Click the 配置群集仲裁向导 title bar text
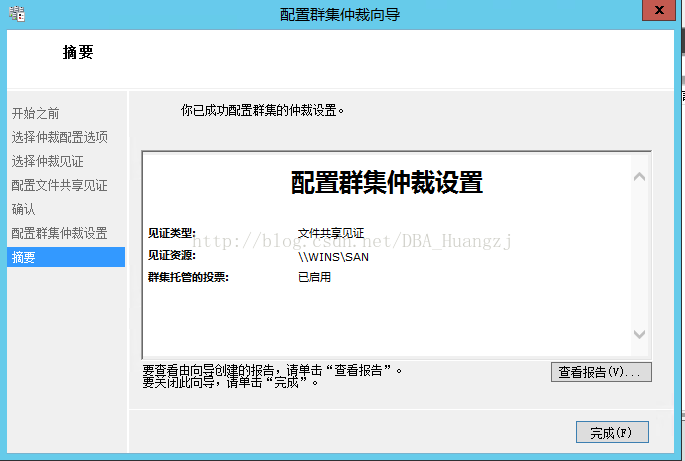The height and width of the screenshot is (461, 685). (x=340, y=14)
